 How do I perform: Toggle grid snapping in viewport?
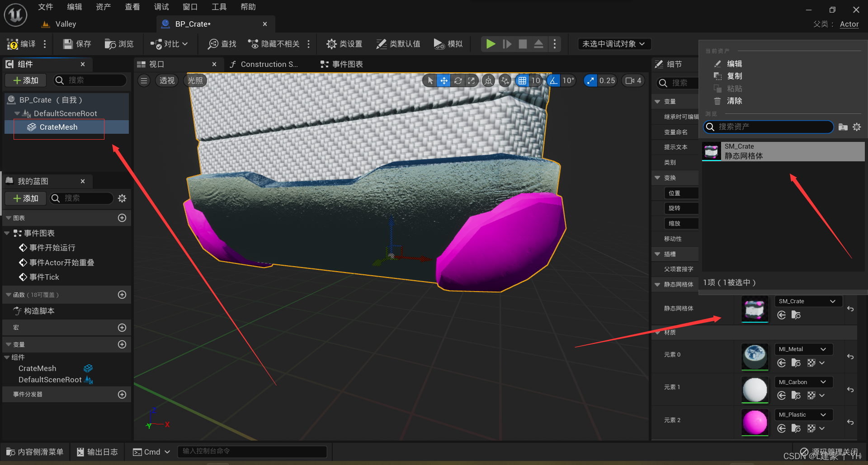[522, 80]
